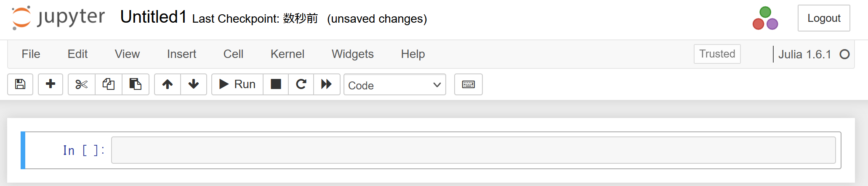
Task: Click the Untitled1 notebook title to rename
Action: tap(153, 17)
